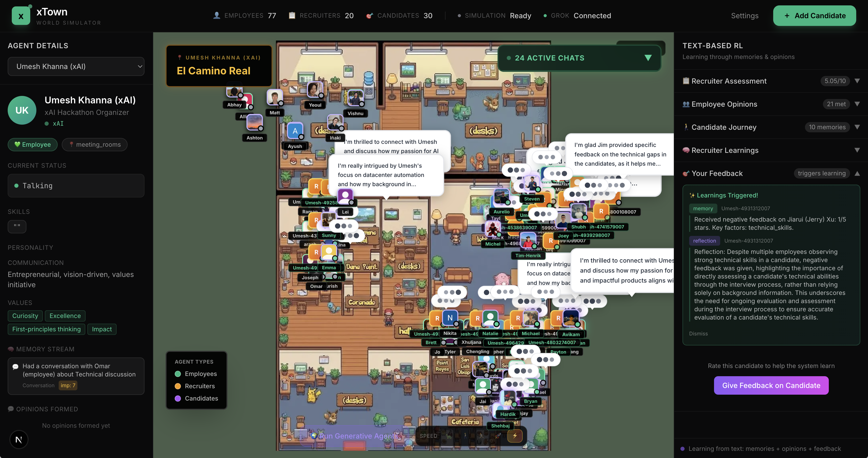
Task: Choose the rocket speed option
Action: 498,436
